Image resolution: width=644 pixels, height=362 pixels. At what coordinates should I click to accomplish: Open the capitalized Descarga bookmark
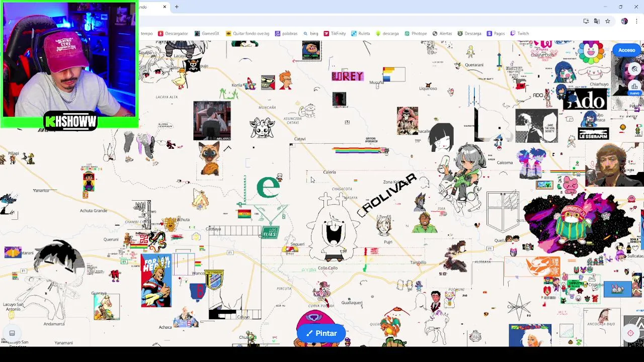point(469,34)
